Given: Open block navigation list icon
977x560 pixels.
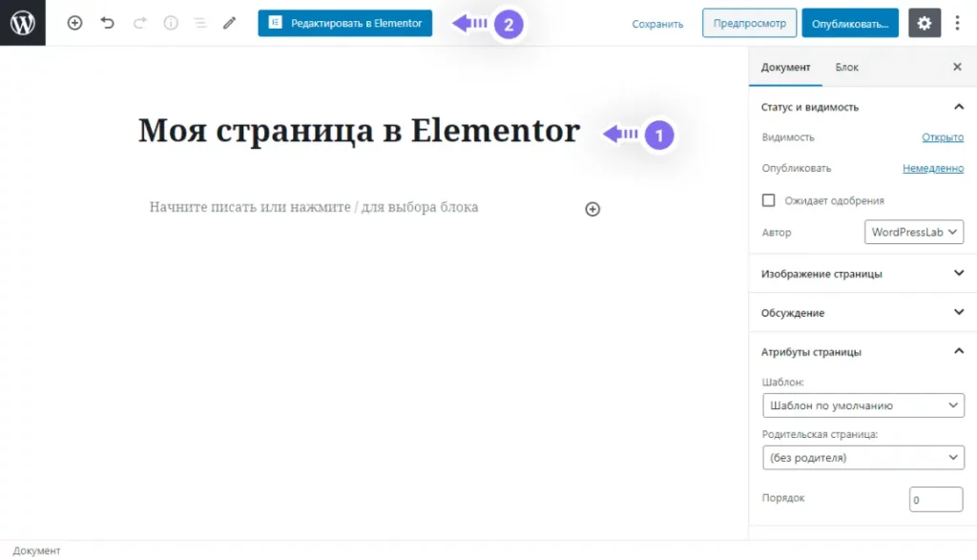Looking at the screenshot, I should (x=200, y=23).
